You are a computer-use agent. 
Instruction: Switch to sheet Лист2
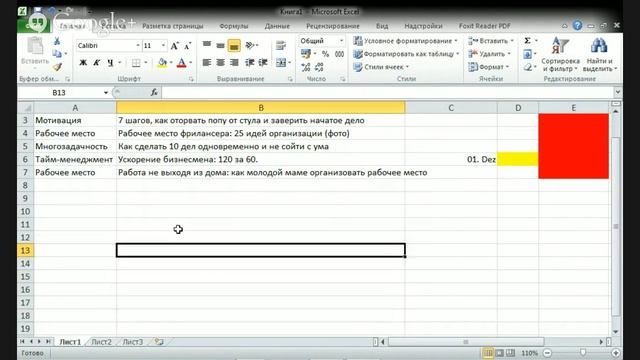(x=101, y=342)
